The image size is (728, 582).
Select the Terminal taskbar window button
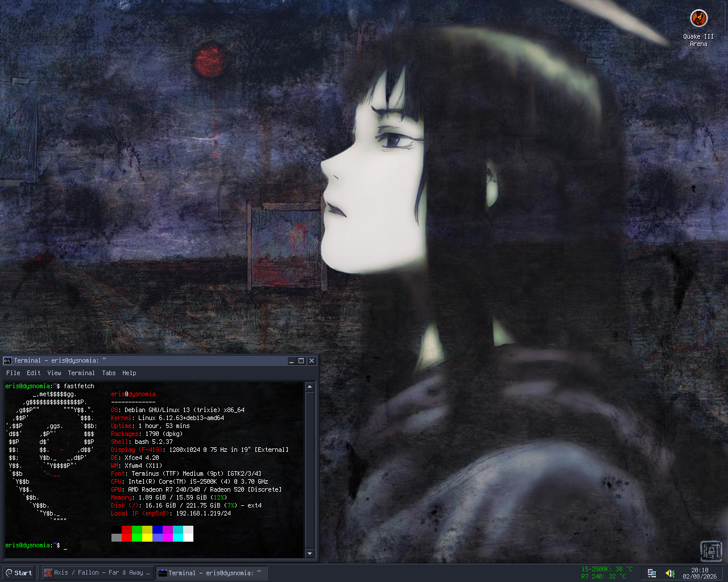point(211,573)
